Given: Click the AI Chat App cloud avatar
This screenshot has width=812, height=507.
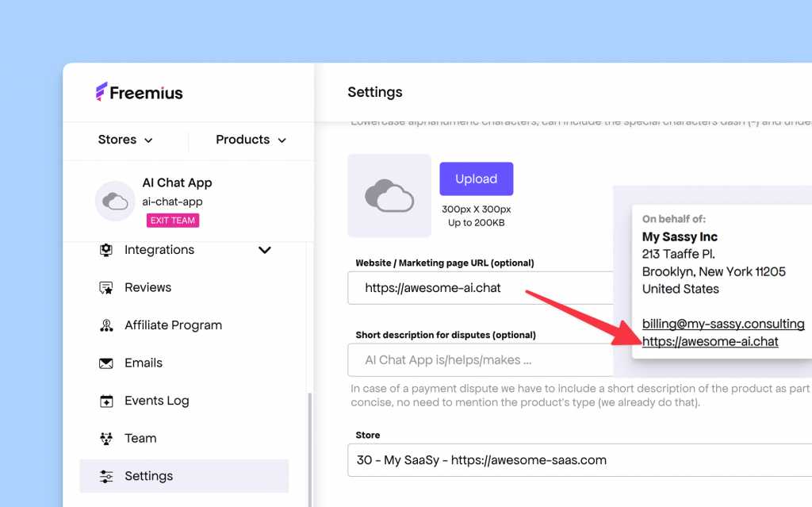Looking at the screenshot, I should [114, 202].
